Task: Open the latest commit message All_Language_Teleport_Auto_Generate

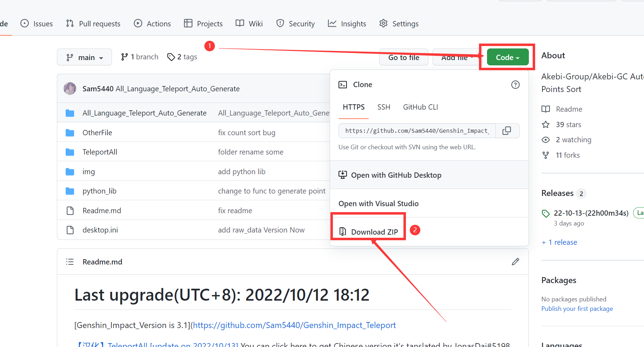Action: tap(178, 89)
